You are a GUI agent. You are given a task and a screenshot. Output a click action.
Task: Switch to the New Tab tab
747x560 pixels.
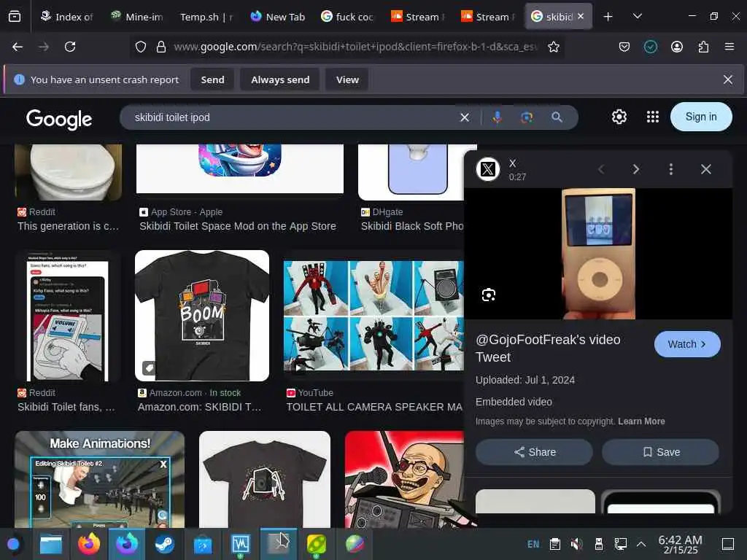pos(277,17)
